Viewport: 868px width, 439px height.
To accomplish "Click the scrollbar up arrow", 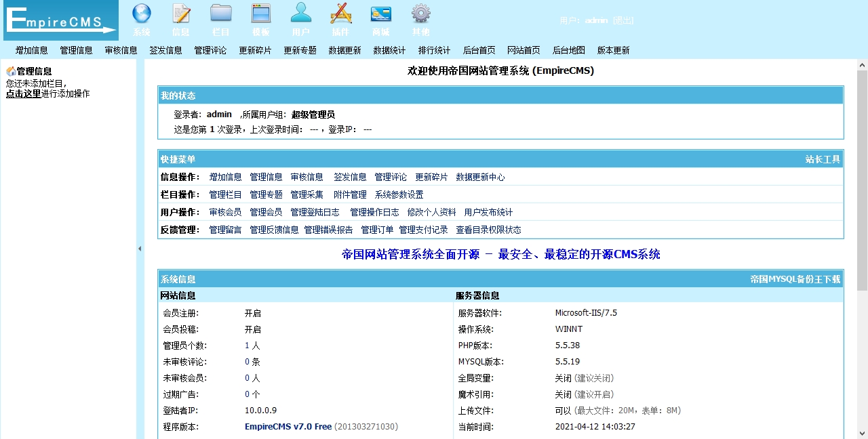I will 863,65.
